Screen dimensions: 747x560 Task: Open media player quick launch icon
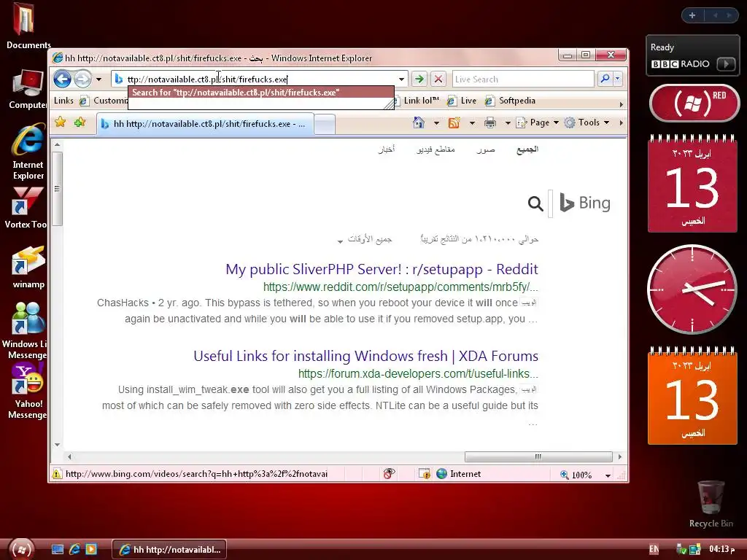(91, 550)
